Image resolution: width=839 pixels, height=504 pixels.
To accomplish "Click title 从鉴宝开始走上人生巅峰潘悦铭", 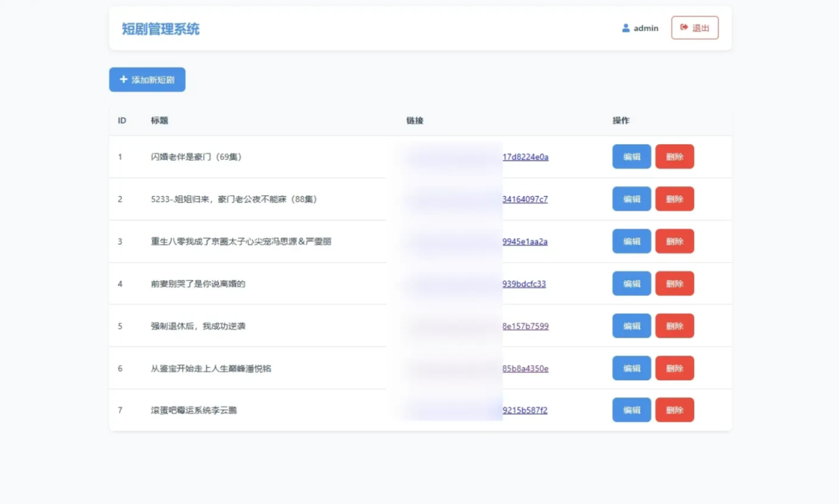I will coord(211,368).
